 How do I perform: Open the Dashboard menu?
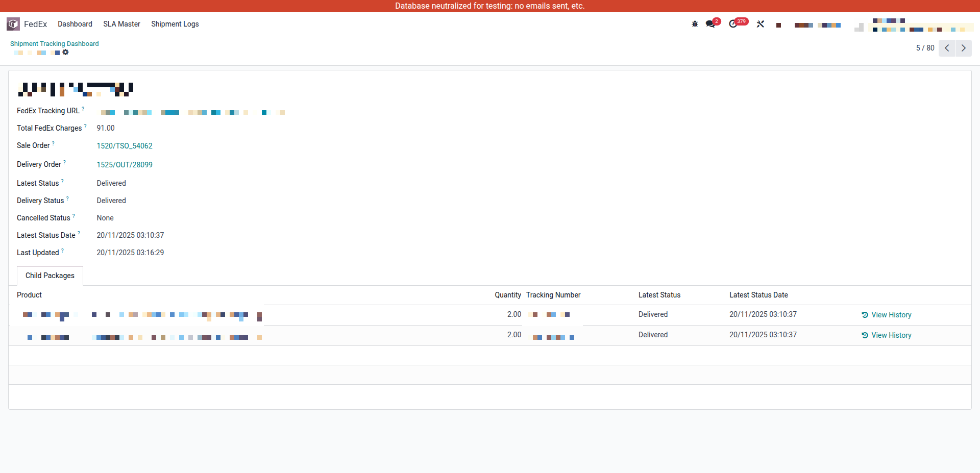click(75, 24)
